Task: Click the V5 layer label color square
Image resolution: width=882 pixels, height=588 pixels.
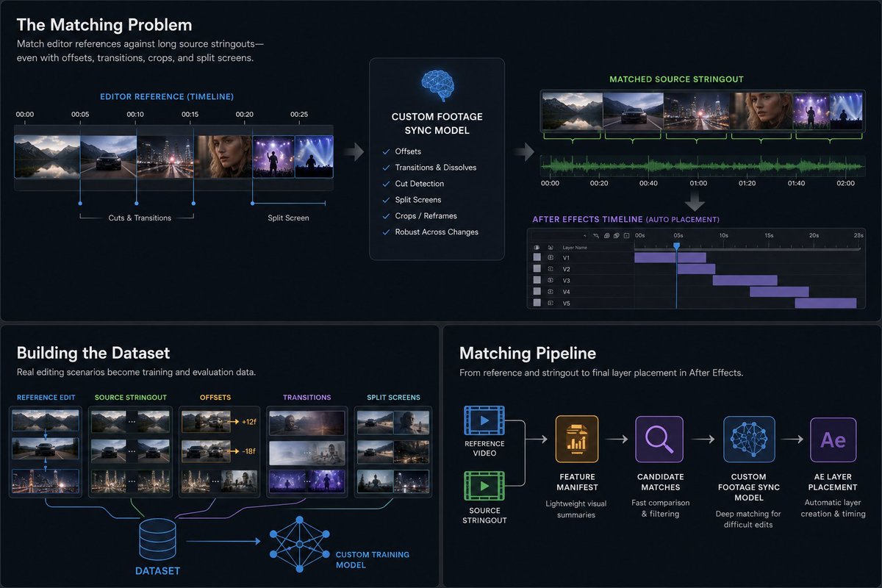Action: point(537,303)
